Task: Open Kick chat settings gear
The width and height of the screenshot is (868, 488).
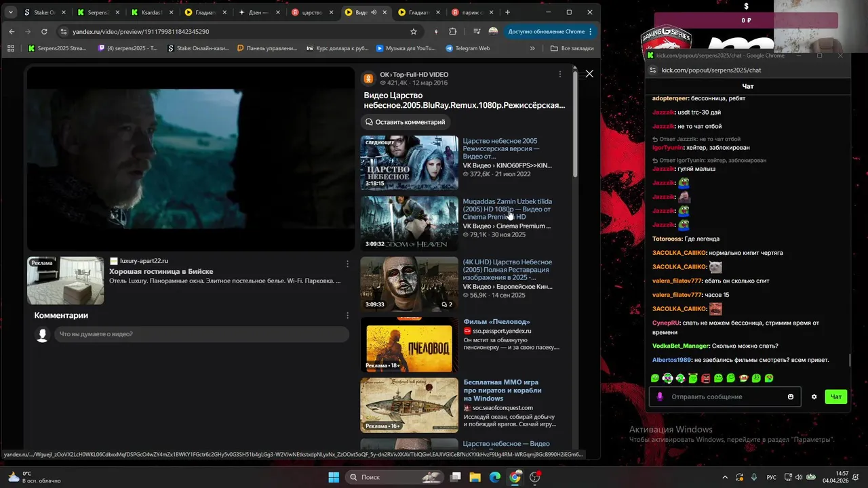Action: tap(814, 396)
